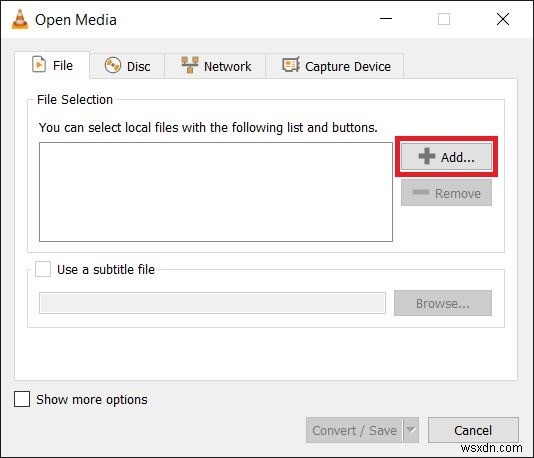Switch to the Disc tab
This screenshot has height=458, width=534.
point(127,66)
